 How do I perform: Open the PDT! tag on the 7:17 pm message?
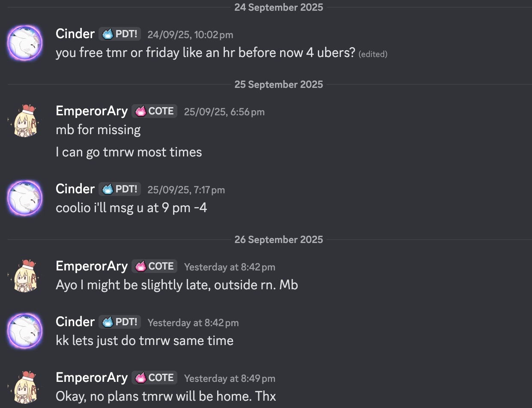click(x=120, y=189)
